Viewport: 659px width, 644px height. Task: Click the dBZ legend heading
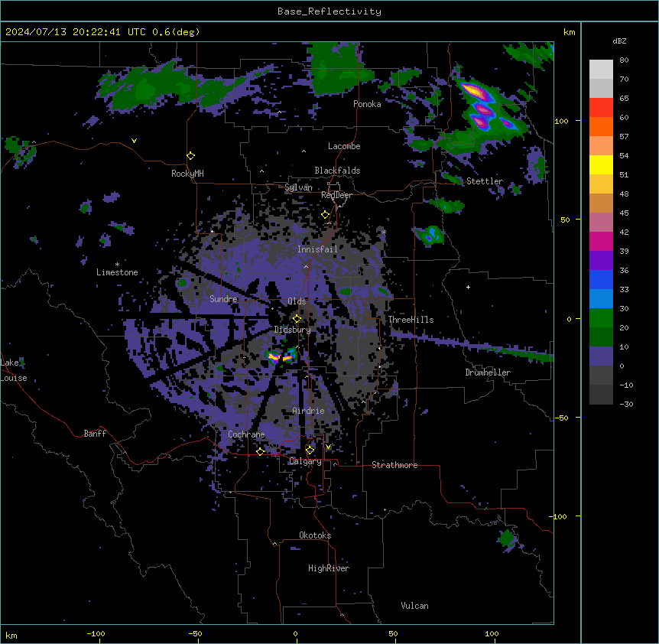click(619, 41)
